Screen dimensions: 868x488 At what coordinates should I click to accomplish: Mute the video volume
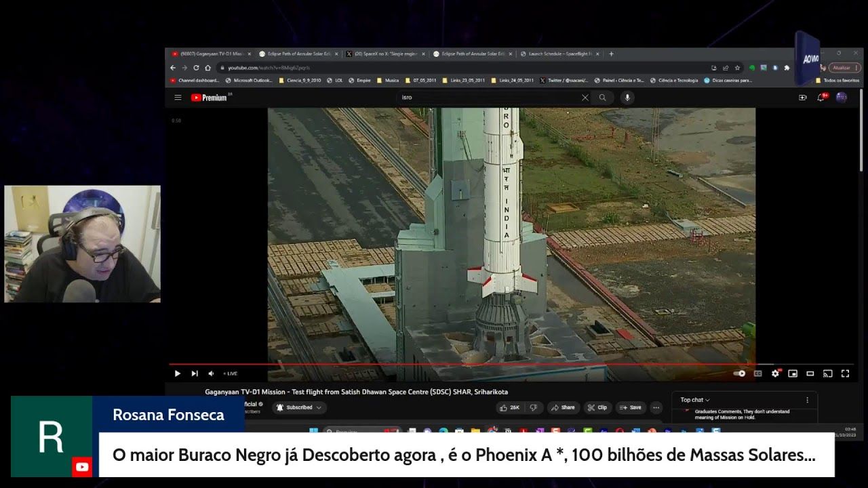pyautogui.click(x=211, y=373)
